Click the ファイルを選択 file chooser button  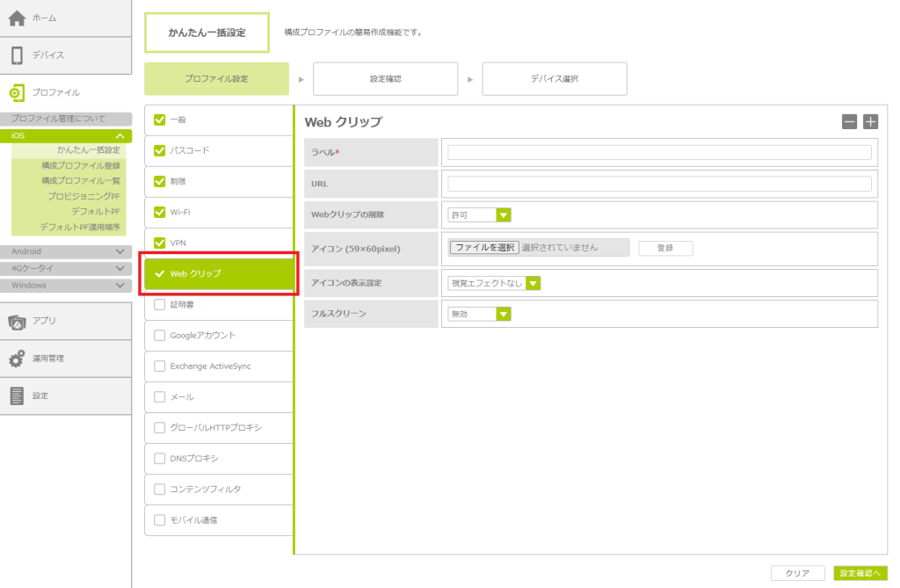484,248
